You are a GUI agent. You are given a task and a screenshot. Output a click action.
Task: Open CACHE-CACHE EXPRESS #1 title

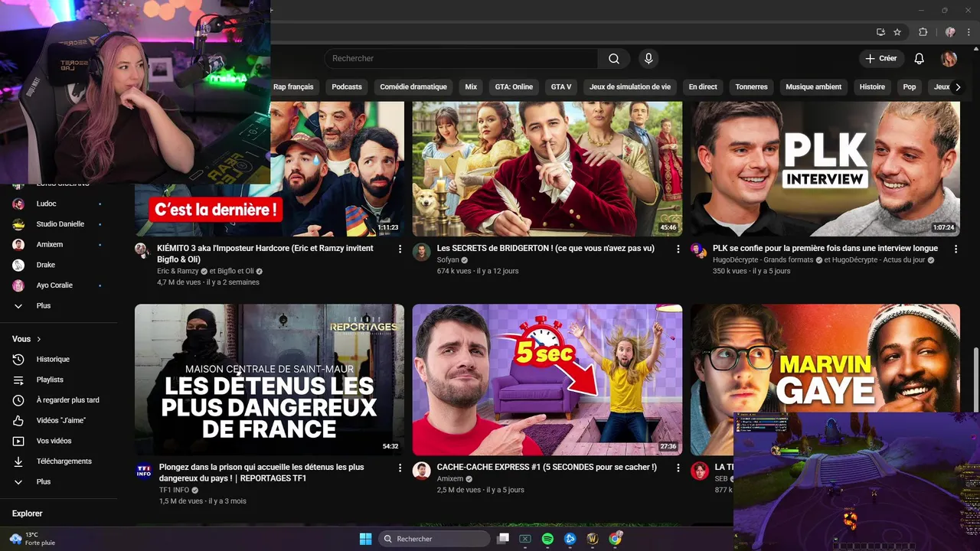(547, 468)
